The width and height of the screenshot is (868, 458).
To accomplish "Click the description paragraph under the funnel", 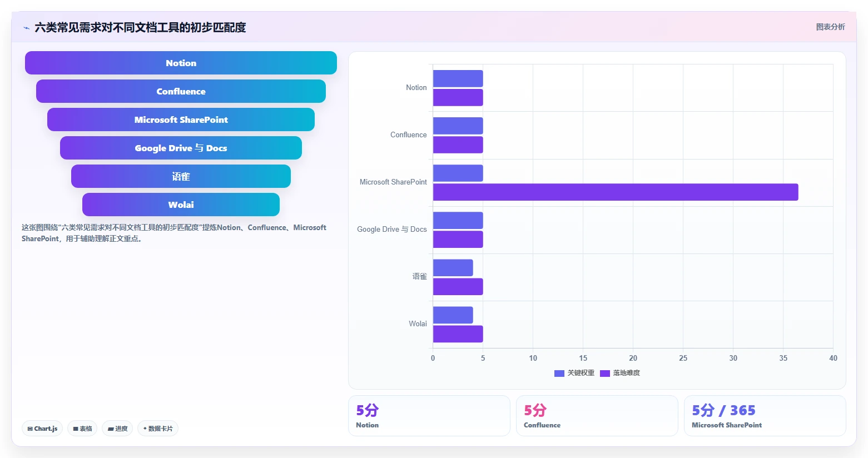I will point(174,233).
